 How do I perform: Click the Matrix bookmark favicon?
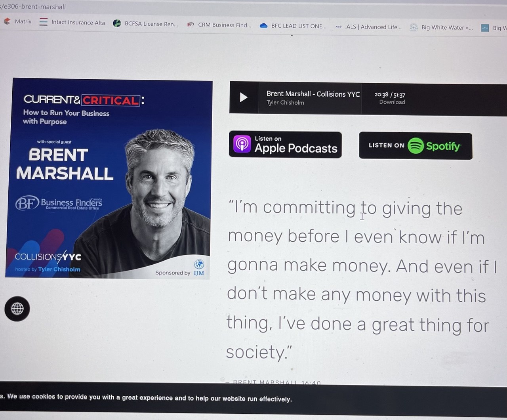point(7,21)
